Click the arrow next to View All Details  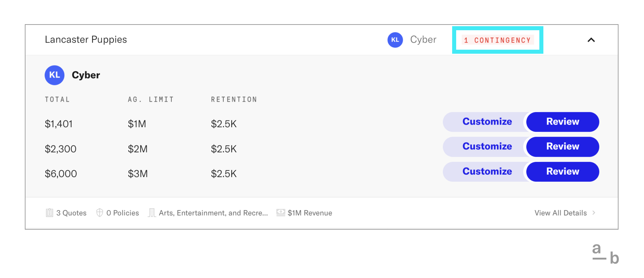594,213
